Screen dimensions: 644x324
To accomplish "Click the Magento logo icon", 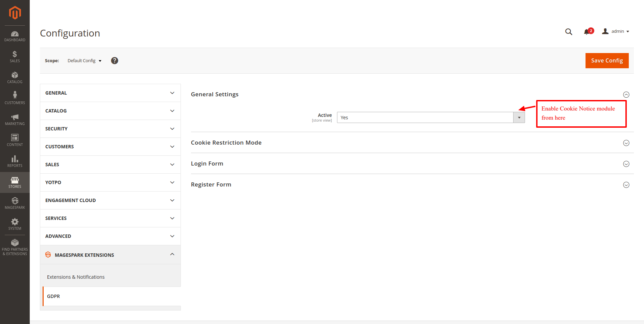I will pos(15,13).
